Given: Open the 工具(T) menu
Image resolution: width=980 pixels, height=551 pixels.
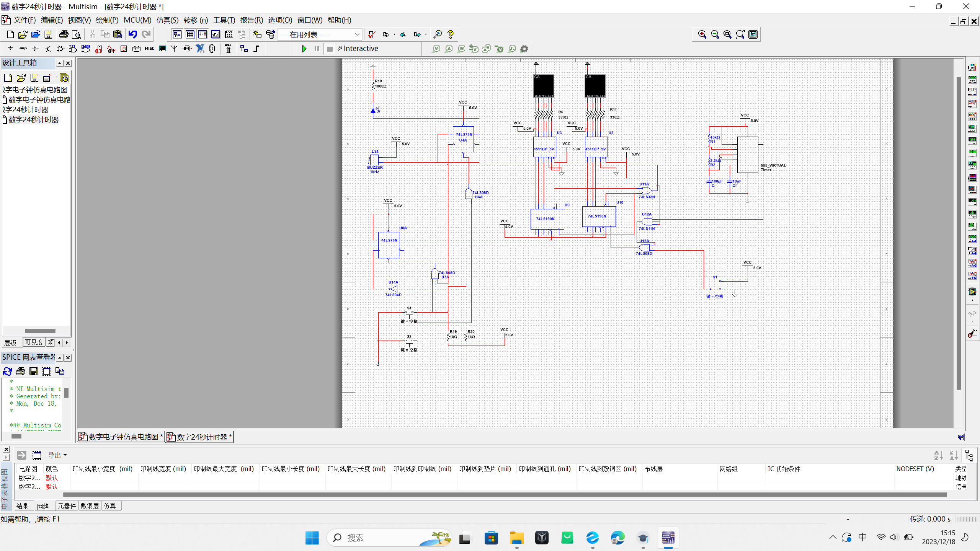Looking at the screenshot, I should (x=224, y=20).
